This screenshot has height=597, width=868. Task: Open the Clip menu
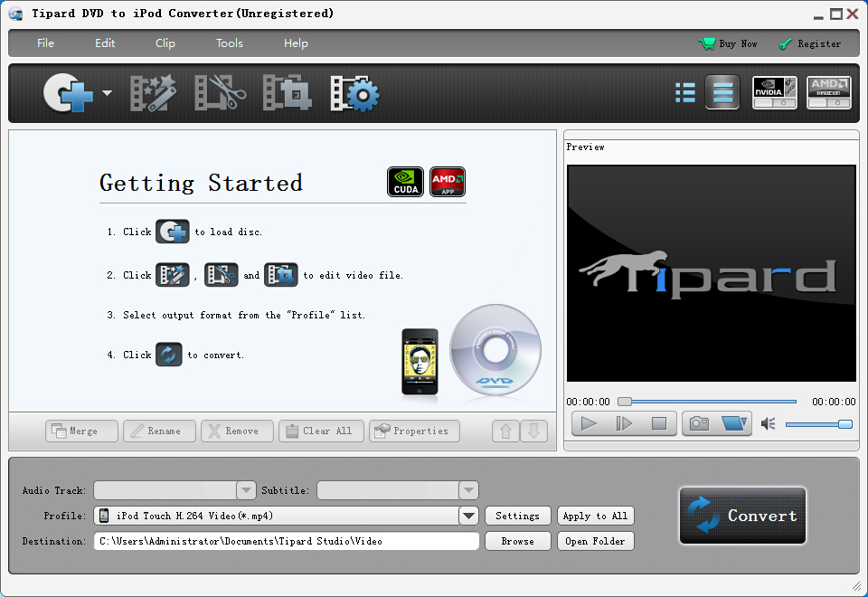(x=165, y=43)
